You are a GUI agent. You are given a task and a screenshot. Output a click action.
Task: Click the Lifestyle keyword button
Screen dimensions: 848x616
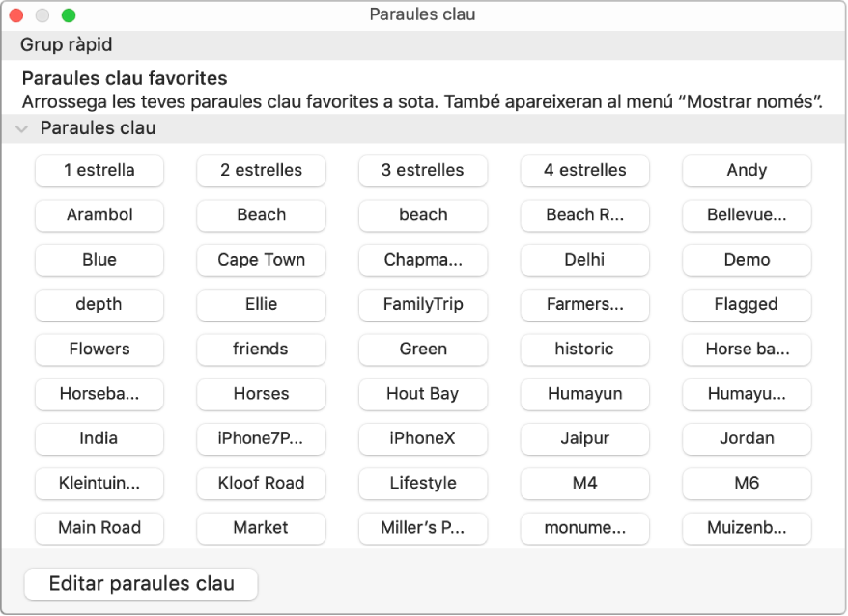pyautogui.click(x=423, y=484)
